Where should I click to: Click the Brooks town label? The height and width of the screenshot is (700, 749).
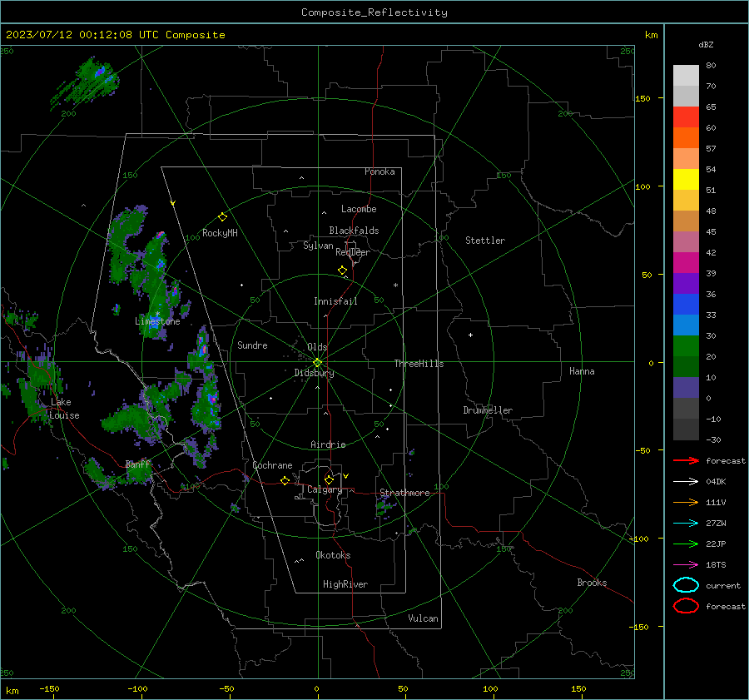pos(592,583)
